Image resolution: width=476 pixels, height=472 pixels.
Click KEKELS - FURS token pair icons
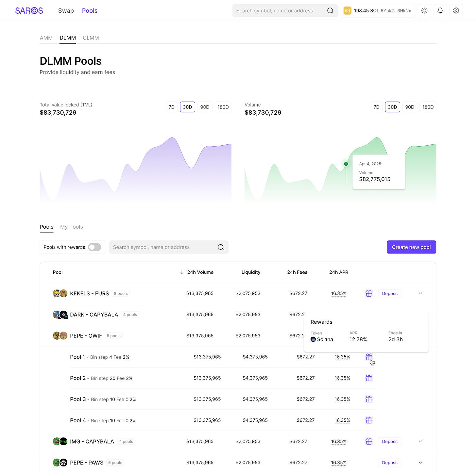point(60,293)
